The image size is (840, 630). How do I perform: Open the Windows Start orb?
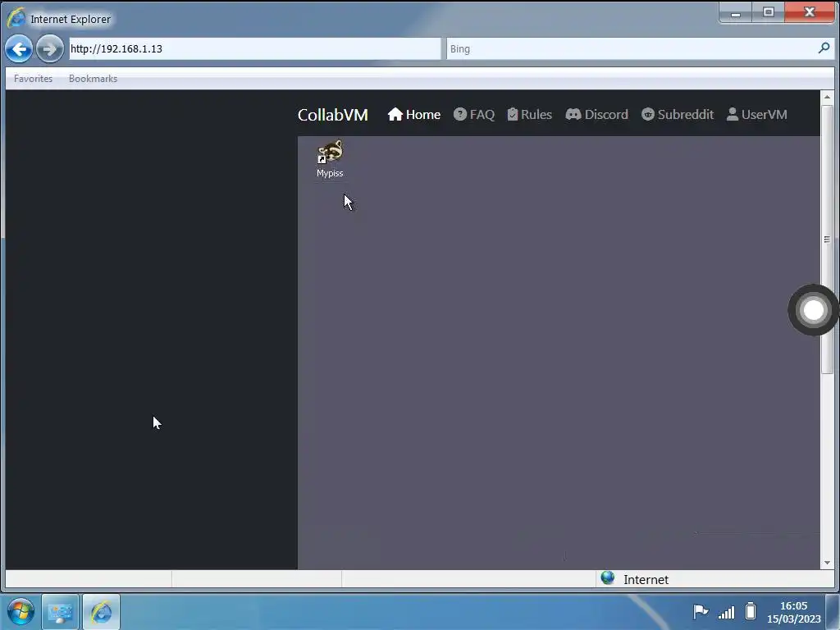pos(21,611)
